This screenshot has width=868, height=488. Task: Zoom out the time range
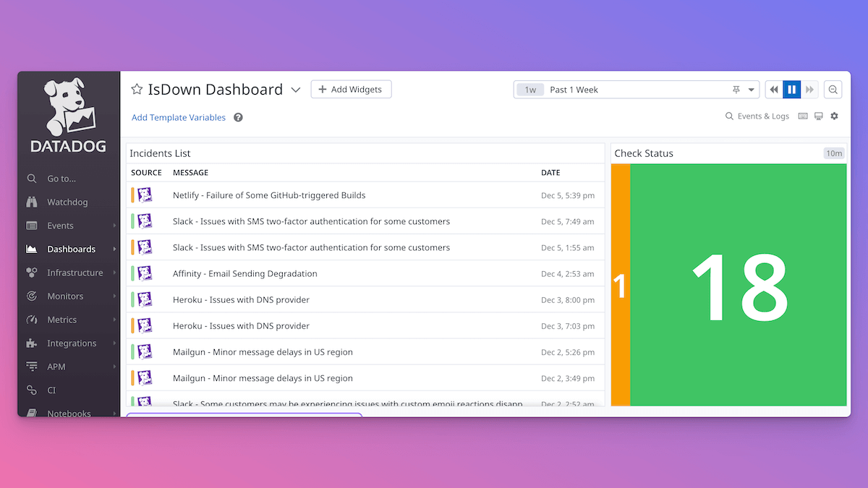[x=833, y=90]
